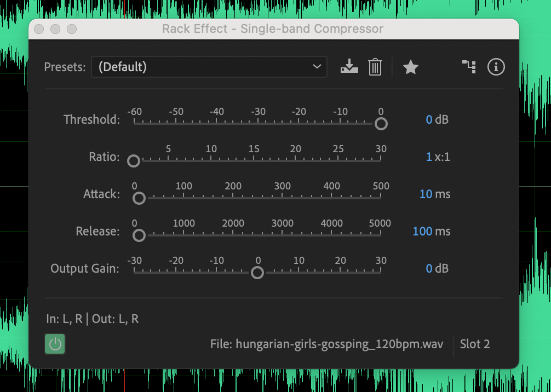The height and width of the screenshot is (392, 551).
Task: Click the Threshold slider handle
Action: click(381, 124)
